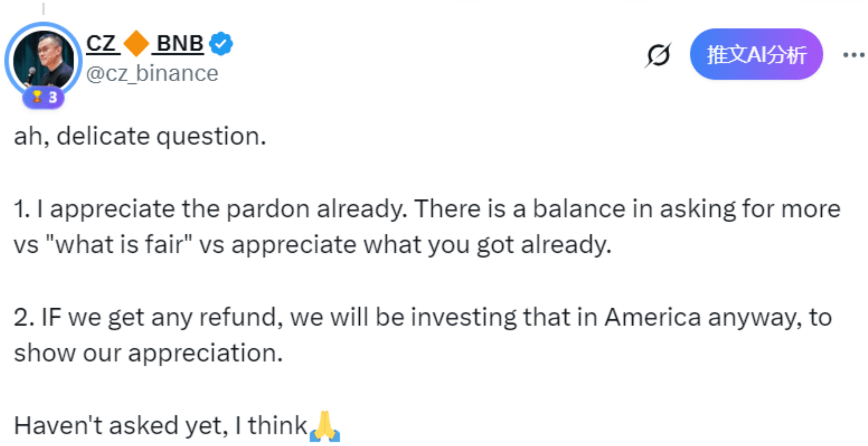Click the "1." list number in tweet
The width and height of the screenshot is (868, 446).
tap(22, 209)
